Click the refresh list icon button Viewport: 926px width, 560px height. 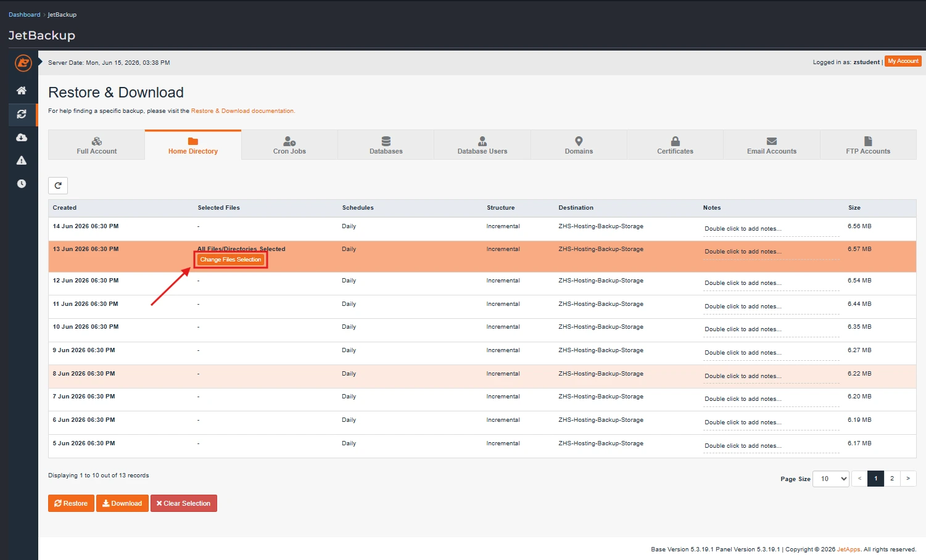click(58, 185)
